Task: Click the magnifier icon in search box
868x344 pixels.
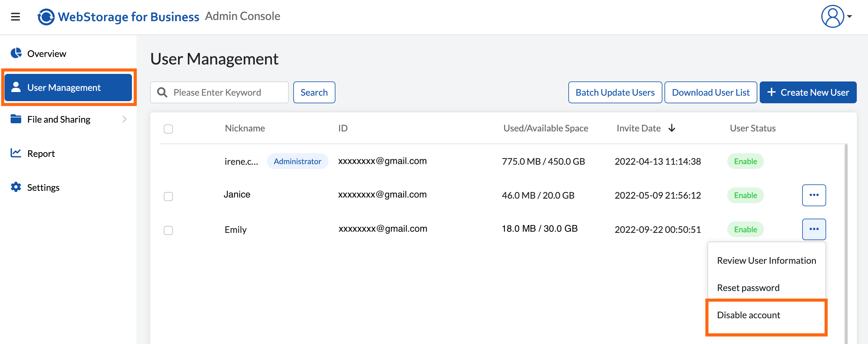Action: click(x=163, y=92)
